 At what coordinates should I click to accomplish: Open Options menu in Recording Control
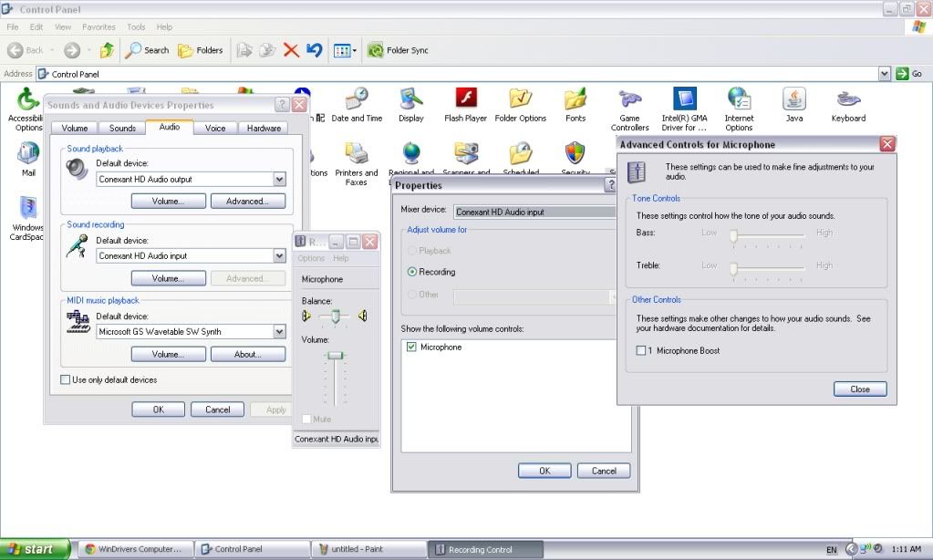(311, 258)
